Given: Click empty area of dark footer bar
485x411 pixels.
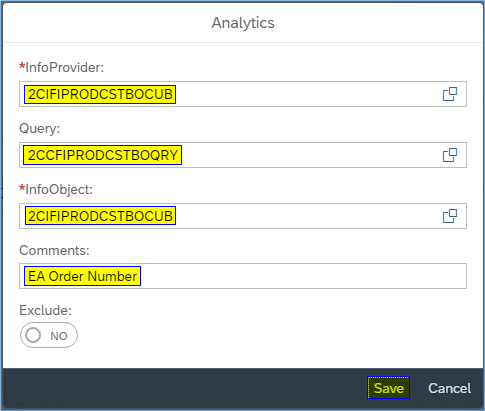Looking at the screenshot, I should [x=183, y=388].
